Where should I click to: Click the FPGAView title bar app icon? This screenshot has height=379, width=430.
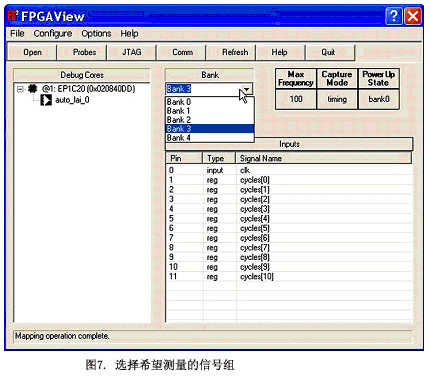click(x=13, y=16)
